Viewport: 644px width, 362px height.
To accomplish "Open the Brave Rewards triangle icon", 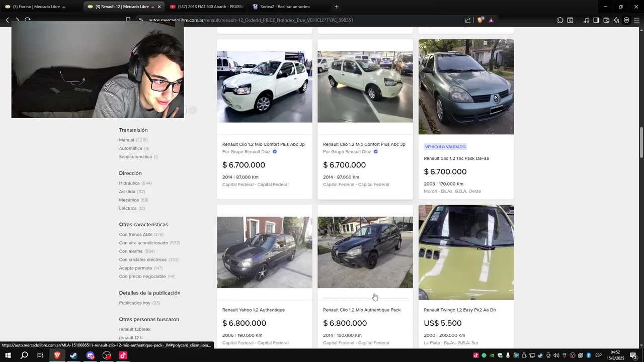I will pos(491,20).
